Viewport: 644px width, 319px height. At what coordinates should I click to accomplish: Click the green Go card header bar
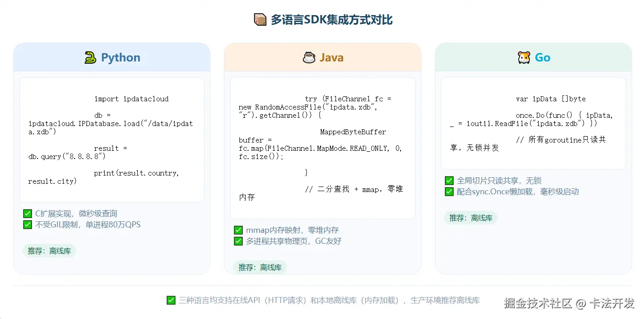[x=533, y=57]
